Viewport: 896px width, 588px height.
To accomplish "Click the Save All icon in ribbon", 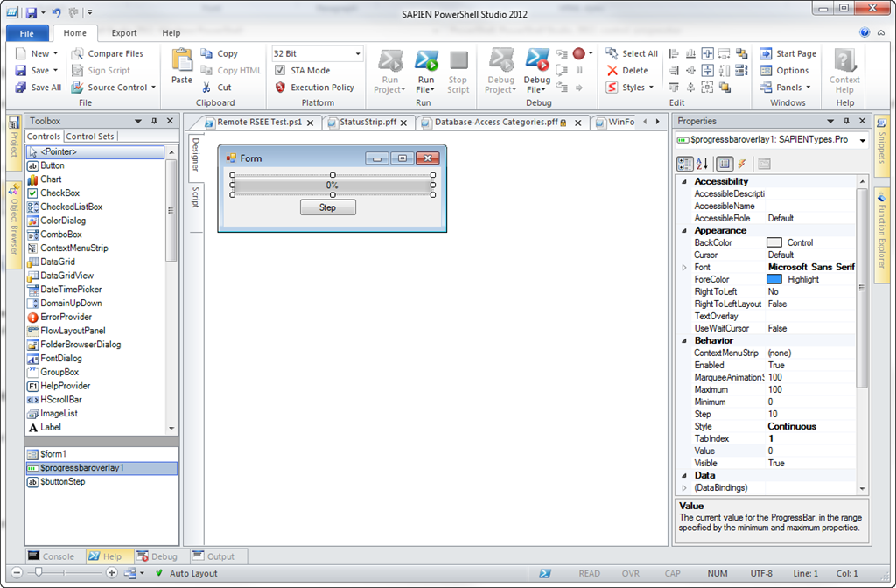I will tap(21, 87).
